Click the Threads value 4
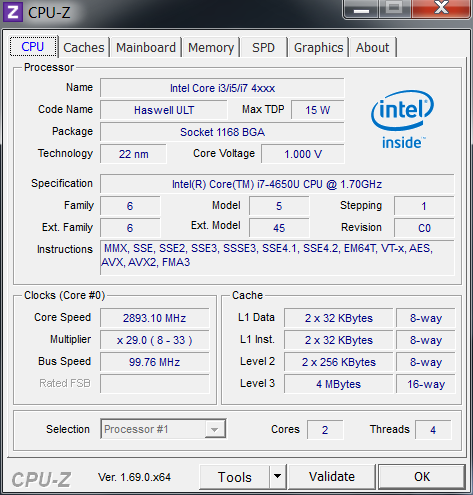Image resolution: width=473 pixels, height=495 pixels. [433, 430]
